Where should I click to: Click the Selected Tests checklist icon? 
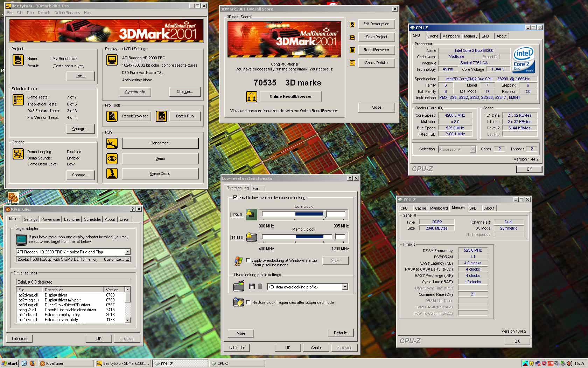tap(18, 100)
